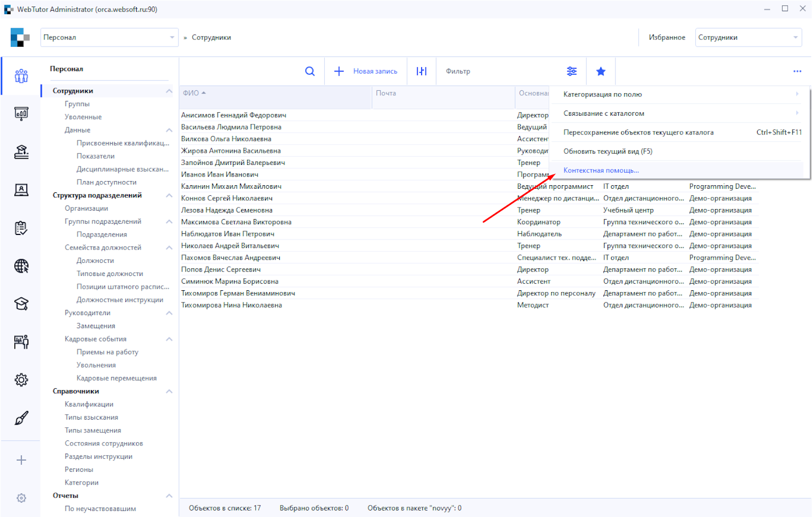Click the Новая запись button
The width and height of the screenshot is (812, 517).
pyautogui.click(x=366, y=72)
